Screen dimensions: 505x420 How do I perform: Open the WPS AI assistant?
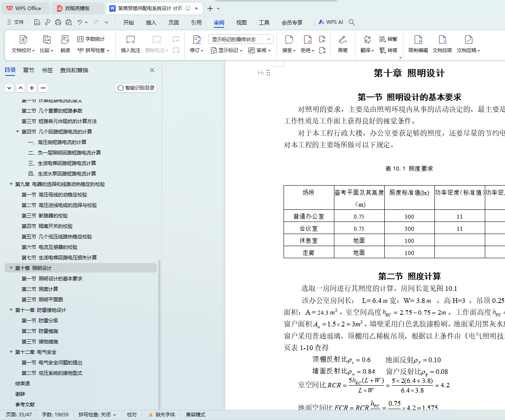tap(331, 22)
